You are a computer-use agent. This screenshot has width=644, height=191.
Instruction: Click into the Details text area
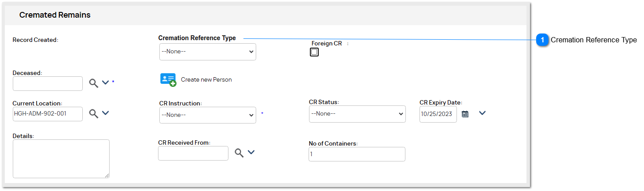tap(61, 159)
